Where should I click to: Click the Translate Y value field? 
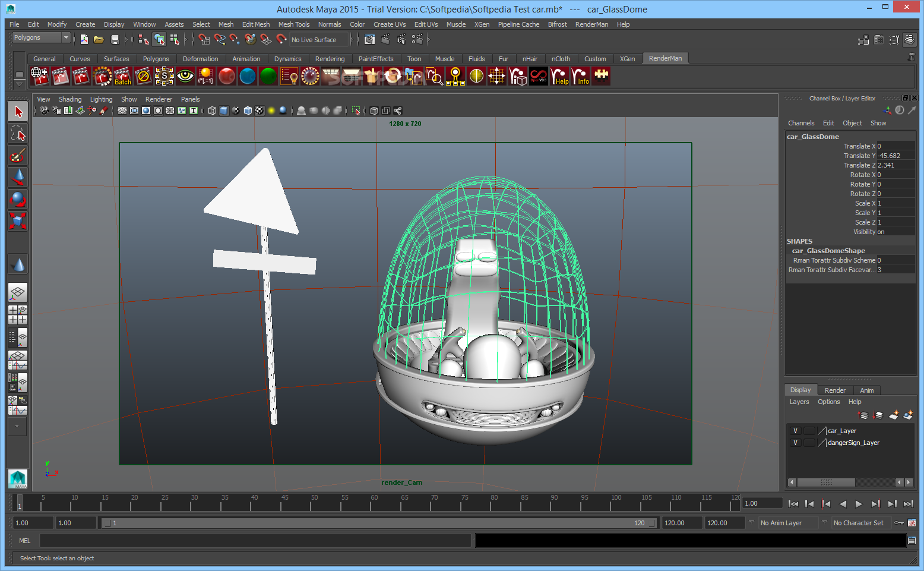[x=895, y=156]
